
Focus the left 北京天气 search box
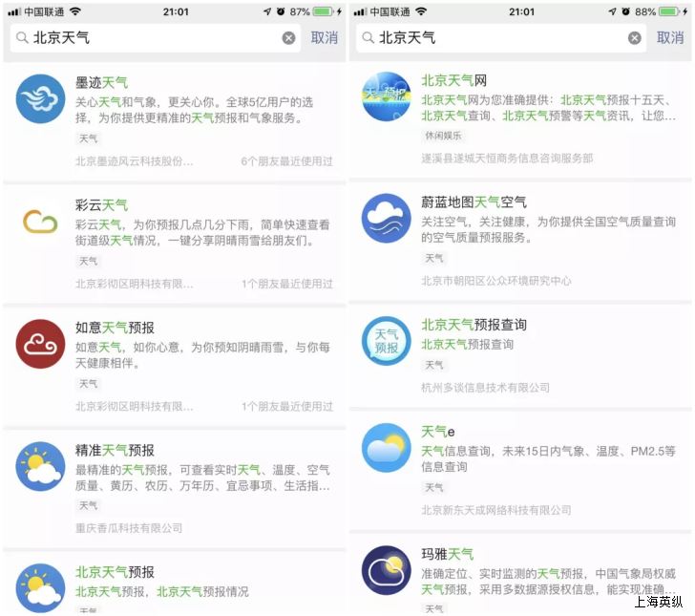pyautogui.click(x=155, y=38)
